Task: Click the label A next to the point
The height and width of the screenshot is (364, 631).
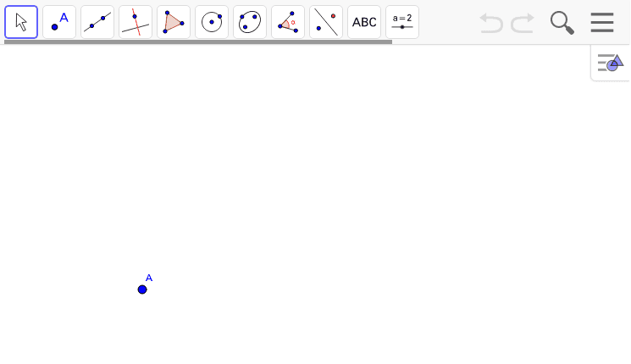Action: [149, 278]
